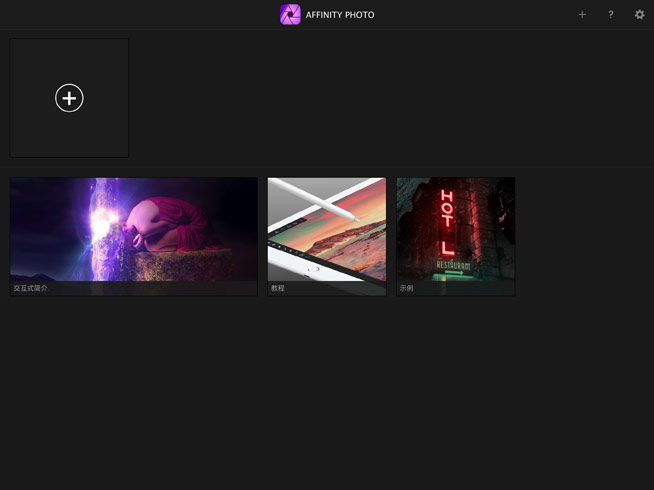The height and width of the screenshot is (490, 654).
Task: Click the plus icon in top bar
Action: point(582,15)
